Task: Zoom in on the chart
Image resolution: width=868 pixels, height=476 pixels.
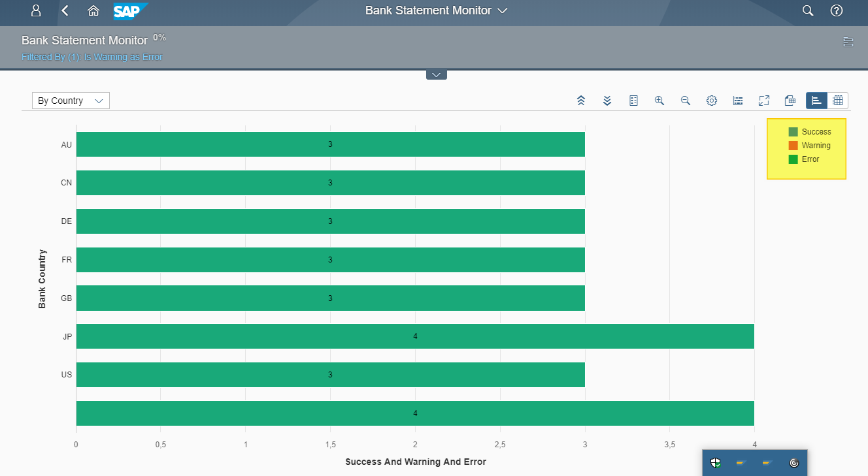Action: point(659,101)
